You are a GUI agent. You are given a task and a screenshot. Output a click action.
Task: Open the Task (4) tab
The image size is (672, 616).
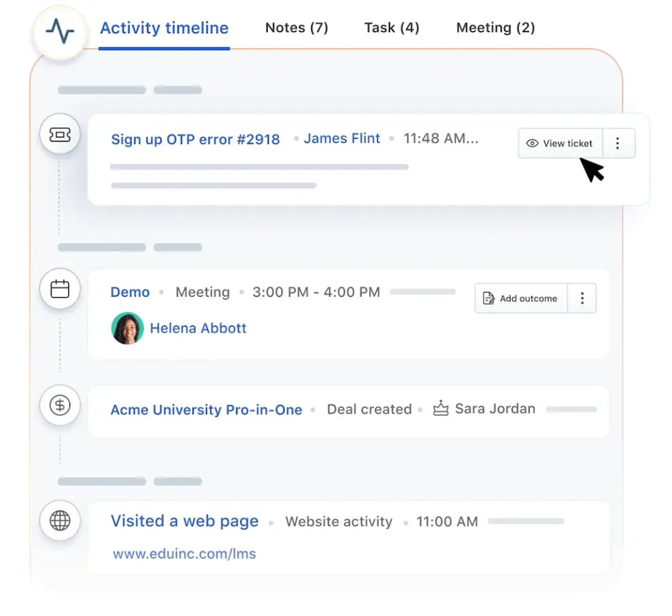point(392,27)
